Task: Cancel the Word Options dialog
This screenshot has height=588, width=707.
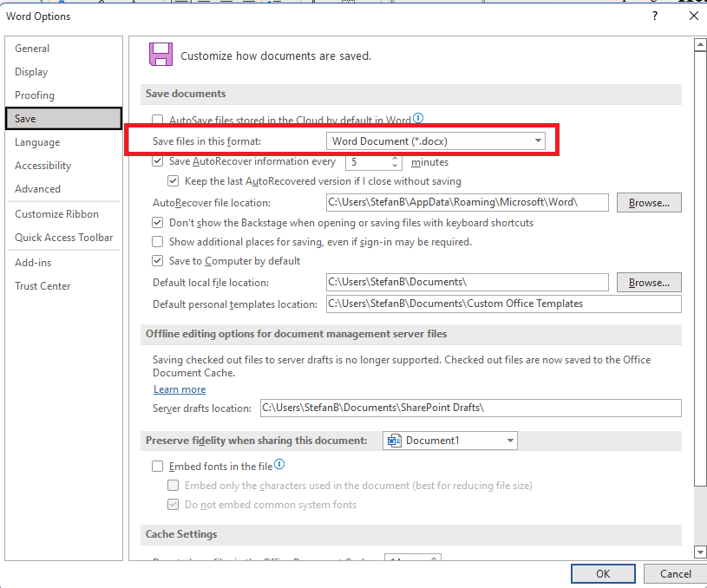Action: (x=675, y=573)
